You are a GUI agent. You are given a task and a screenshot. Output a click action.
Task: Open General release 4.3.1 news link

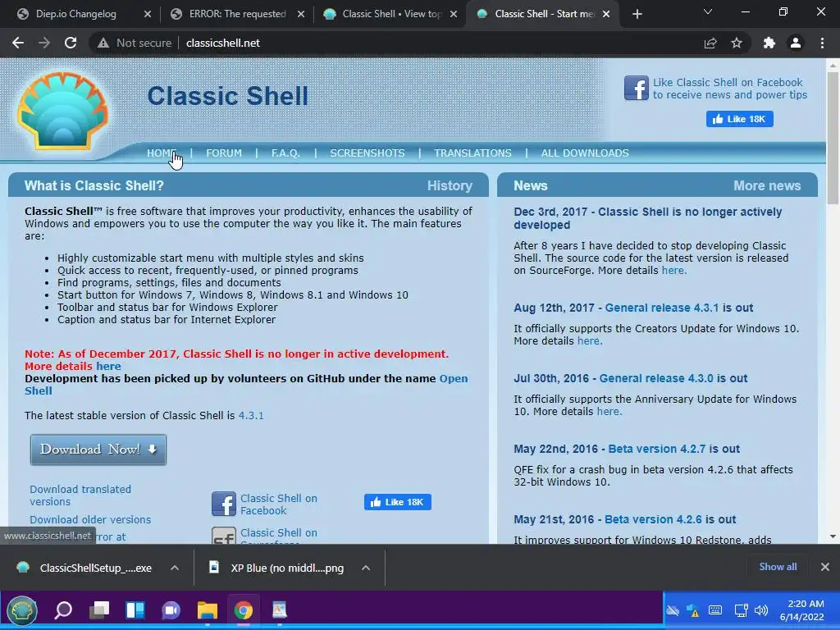tap(662, 308)
